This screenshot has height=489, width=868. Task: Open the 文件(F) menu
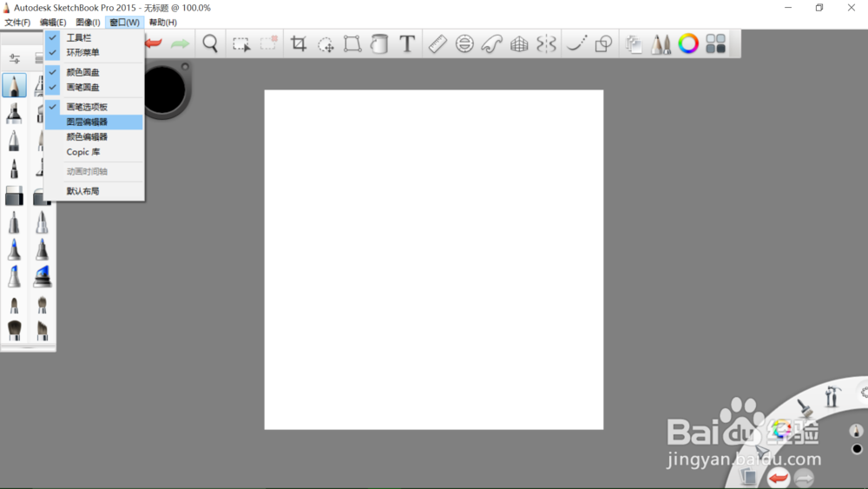pyautogui.click(x=17, y=23)
